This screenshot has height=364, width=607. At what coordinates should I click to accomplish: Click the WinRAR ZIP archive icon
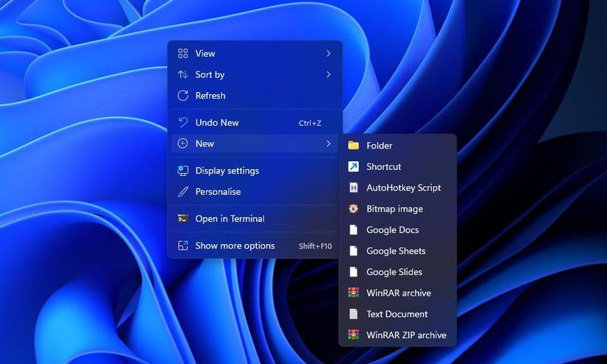tap(353, 335)
